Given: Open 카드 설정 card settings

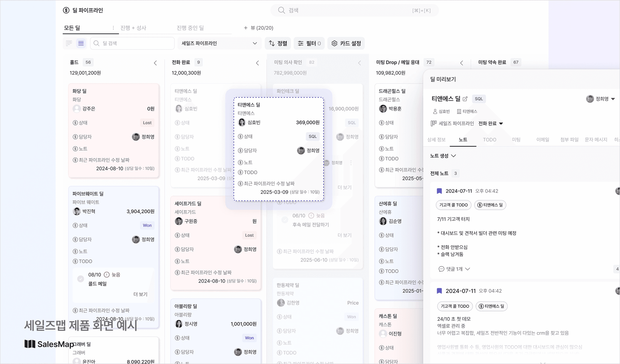Looking at the screenshot, I should point(346,43).
